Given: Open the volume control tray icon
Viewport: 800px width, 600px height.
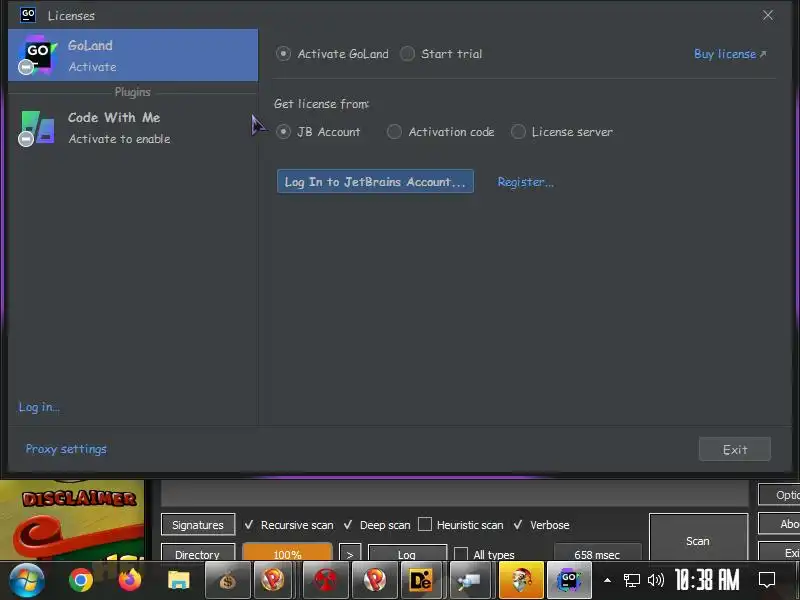Looking at the screenshot, I should [x=656, y=580].
